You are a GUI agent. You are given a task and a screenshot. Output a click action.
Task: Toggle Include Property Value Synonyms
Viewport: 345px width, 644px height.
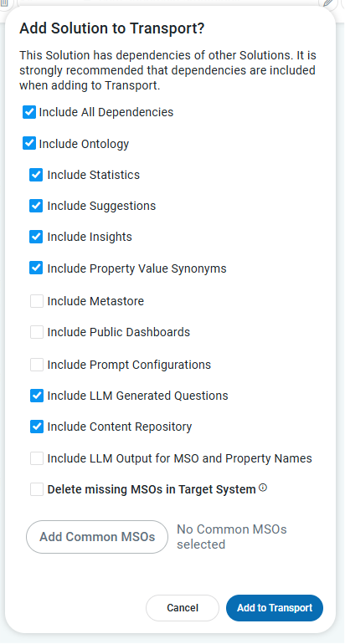[x=36, y=268]
